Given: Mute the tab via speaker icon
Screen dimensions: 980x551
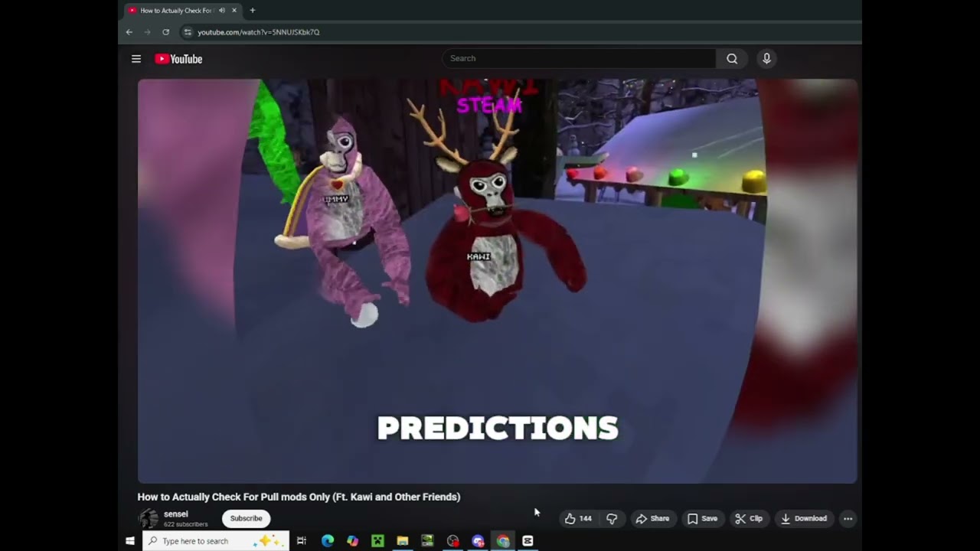Looking at the screenshot, I should pyautogui.click(x=222, y=11).
